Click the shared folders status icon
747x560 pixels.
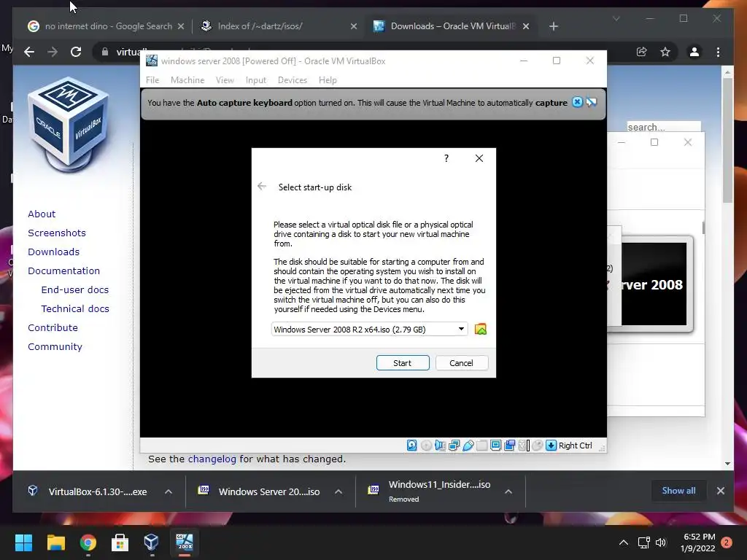tap(481, 446)
